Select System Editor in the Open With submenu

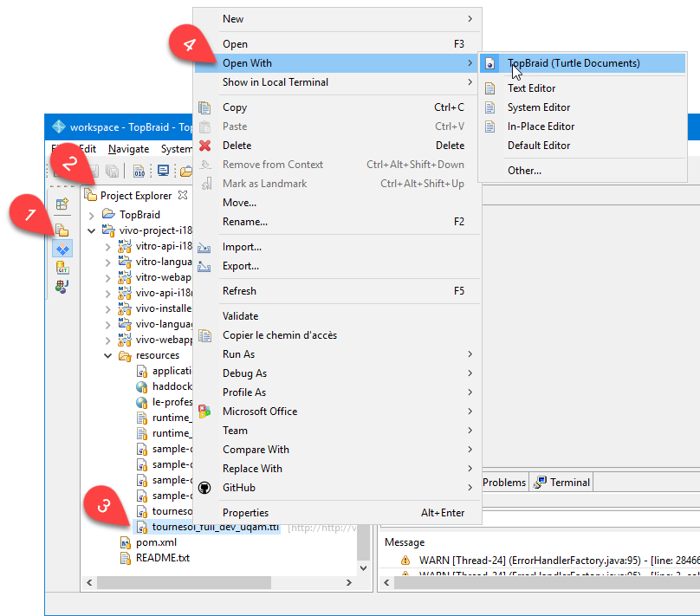(582, 107)
